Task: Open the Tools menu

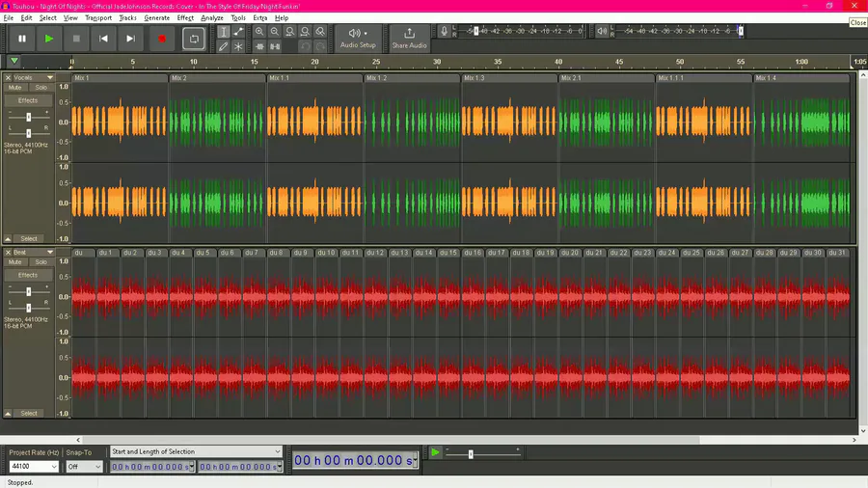Action: point(238,17)
